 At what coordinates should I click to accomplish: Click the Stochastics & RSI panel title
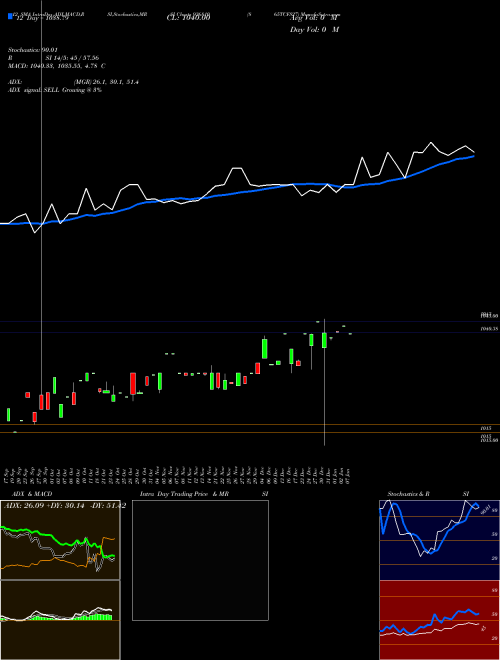pos(428,494)
